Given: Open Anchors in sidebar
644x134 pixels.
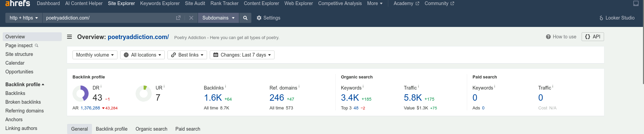Looking at the screenshot, I should (14, 120).
